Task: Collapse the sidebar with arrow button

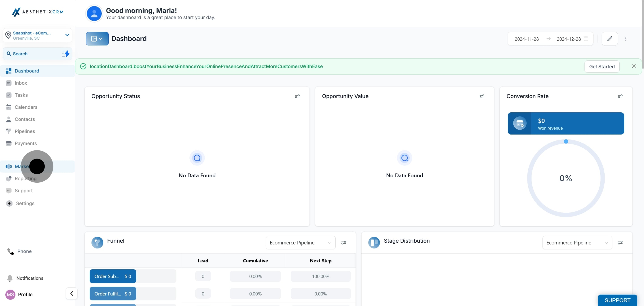Action: coord(72,293)
